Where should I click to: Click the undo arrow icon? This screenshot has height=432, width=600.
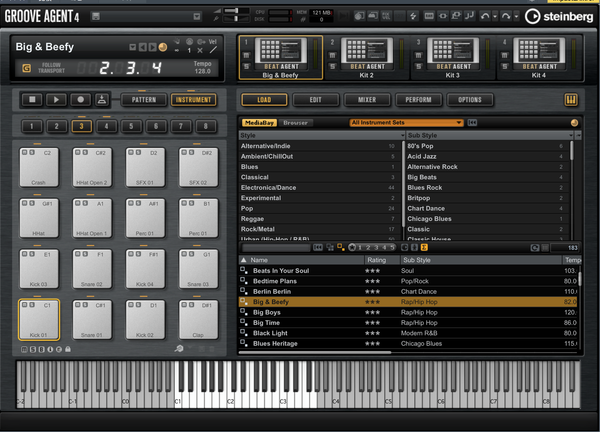[x=485, y=16]
